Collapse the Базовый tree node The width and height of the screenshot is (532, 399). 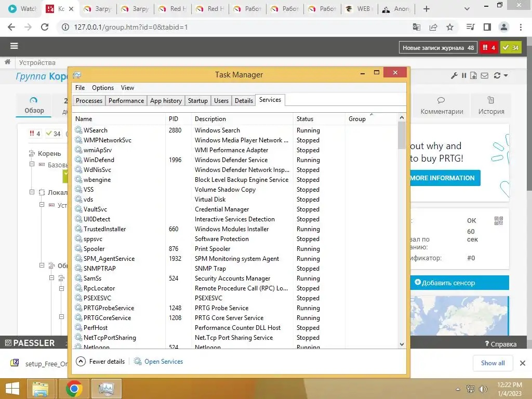click(32, 164)
